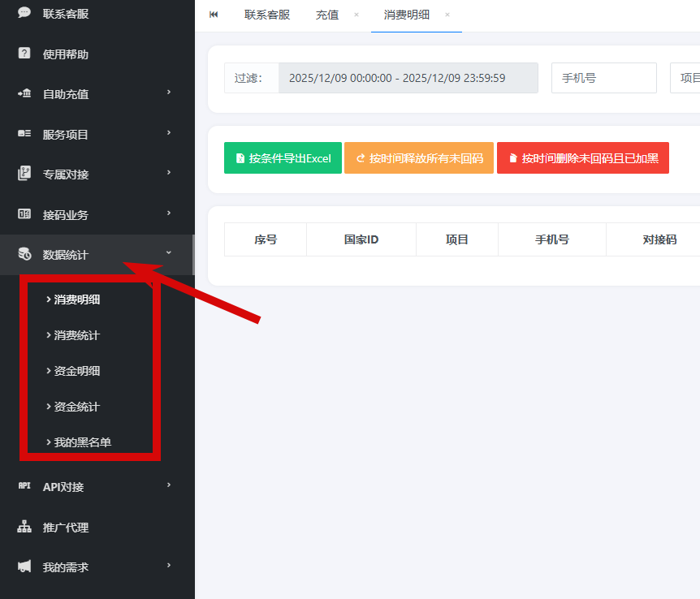The image size is (700, 599).
Task: Expand the 我的需求 menu arrow
Action: (x=169, y=565)
